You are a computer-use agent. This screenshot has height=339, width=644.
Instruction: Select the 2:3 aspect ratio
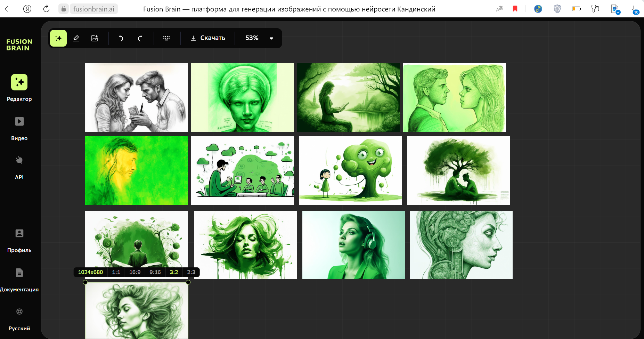point(191,272)
